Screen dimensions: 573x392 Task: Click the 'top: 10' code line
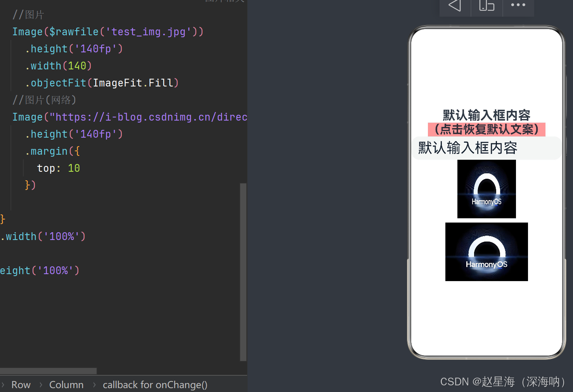tap(59, 168)
